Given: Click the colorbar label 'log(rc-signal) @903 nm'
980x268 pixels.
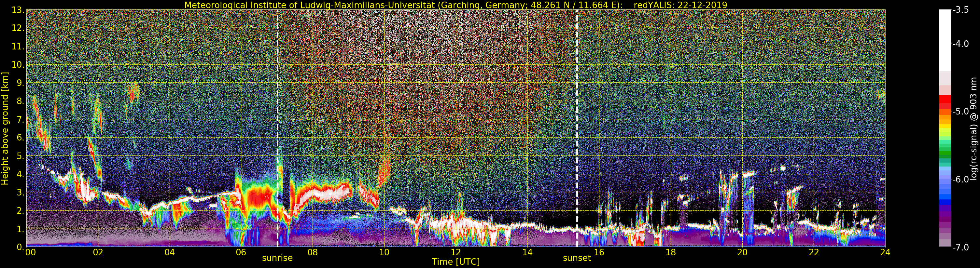Looking at the screenshot, I should [973, 128].
